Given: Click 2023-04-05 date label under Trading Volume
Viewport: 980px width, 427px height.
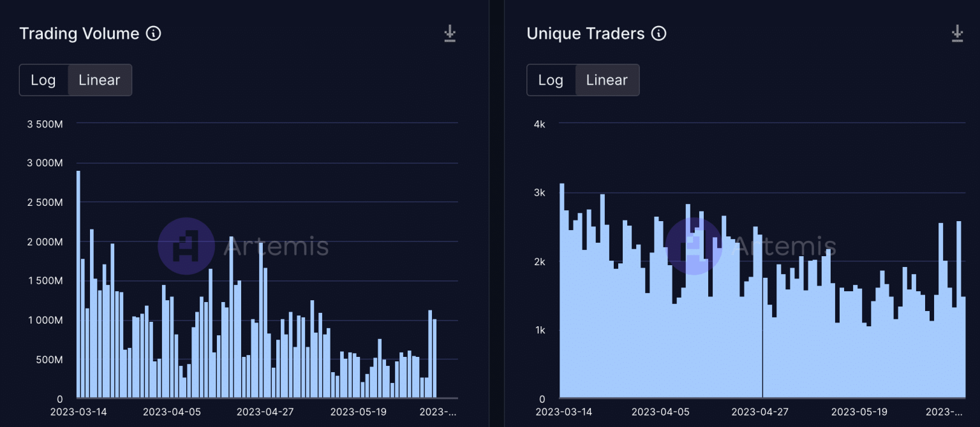Looking at the screenshot, I should [172, 412].
